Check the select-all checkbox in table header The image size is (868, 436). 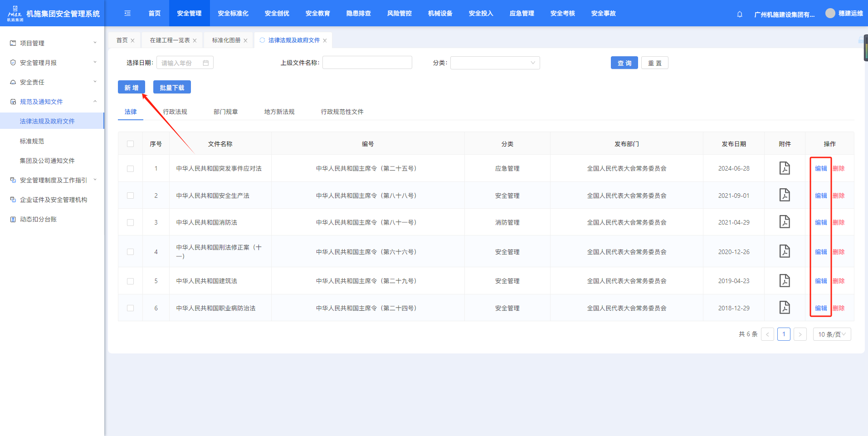[x=131, y=144]
